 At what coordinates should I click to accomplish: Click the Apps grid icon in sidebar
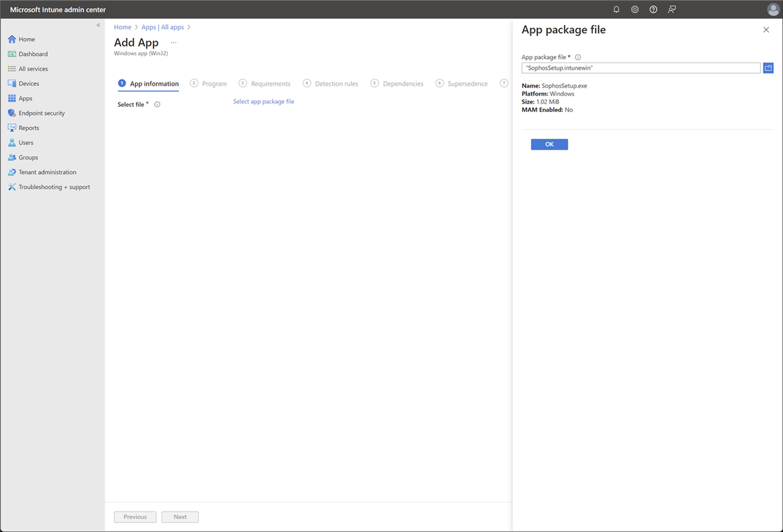coord(12,98)
